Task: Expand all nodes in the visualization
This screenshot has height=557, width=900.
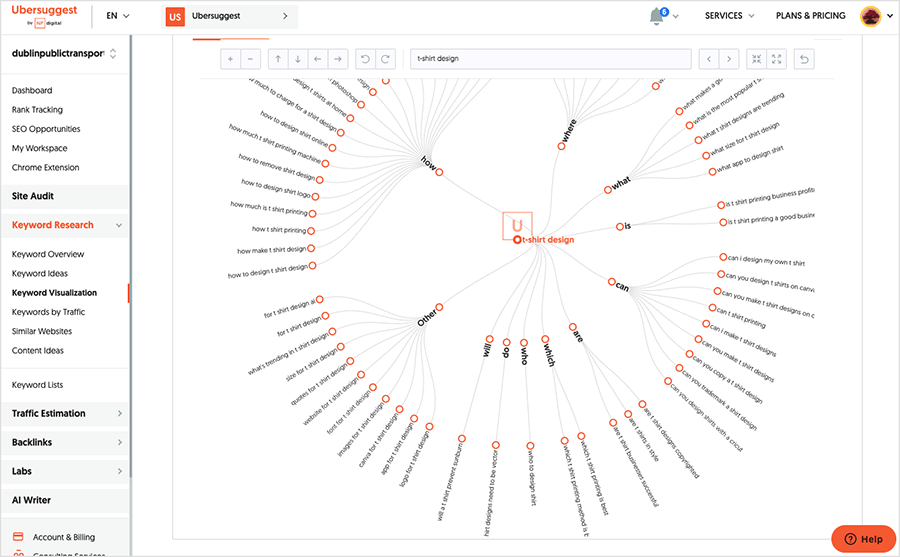Action: pyautogui.click(x=777, y=59)
